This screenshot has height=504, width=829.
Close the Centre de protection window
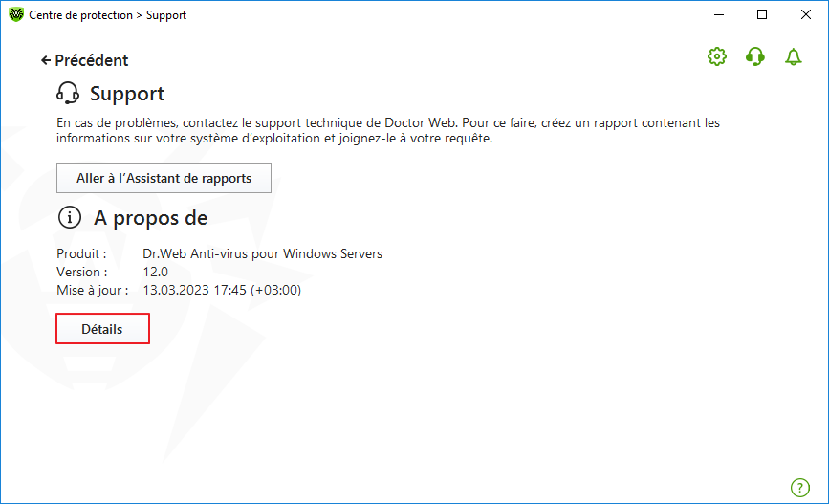806,14
